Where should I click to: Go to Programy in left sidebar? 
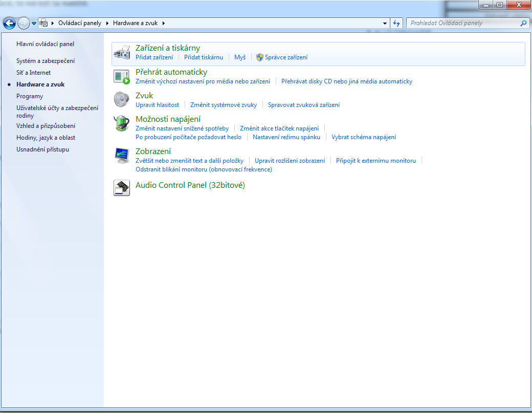click(x=30, y=96)
